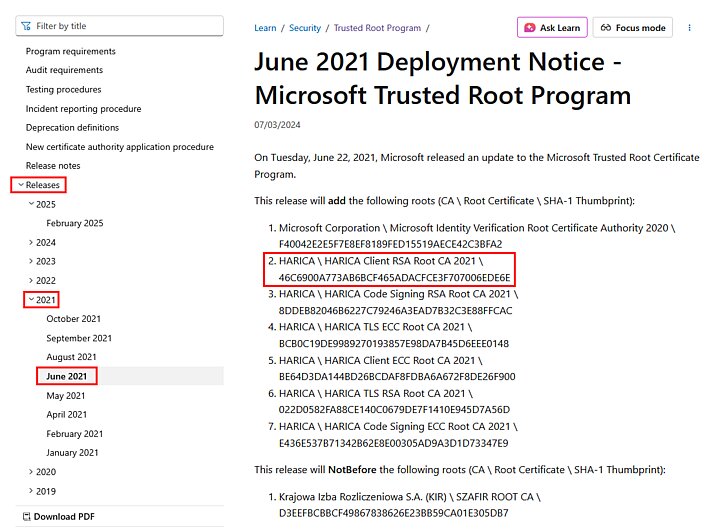Expand the 2023 releases node

coord(31,261)
